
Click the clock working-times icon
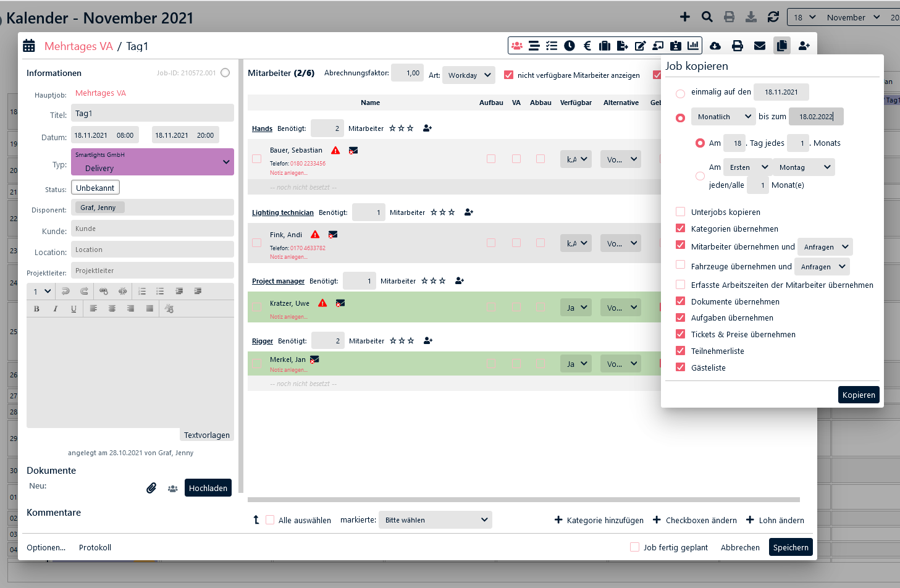tap(570, 46)
